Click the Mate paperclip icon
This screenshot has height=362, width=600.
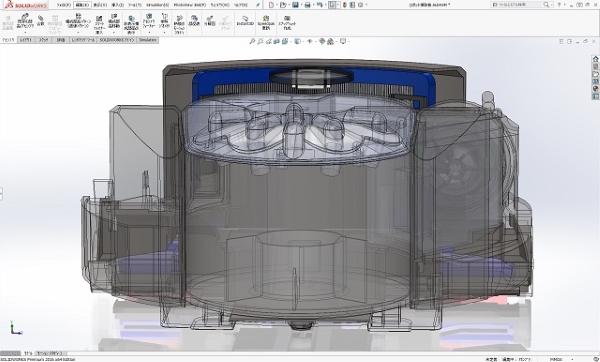coord(41,21)
